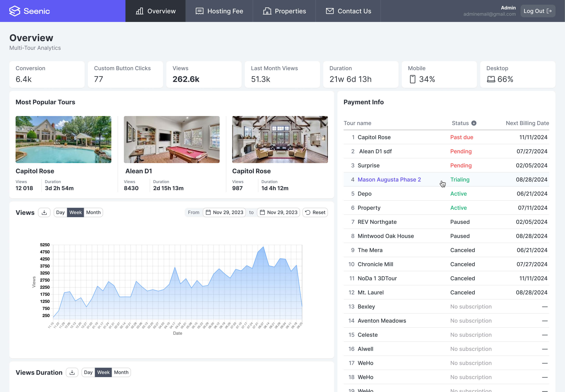This screenshot has height=392, width=565.
Task: Select Day in Views Duration chart
Action: pyautogui.click(x=88, y=372)
